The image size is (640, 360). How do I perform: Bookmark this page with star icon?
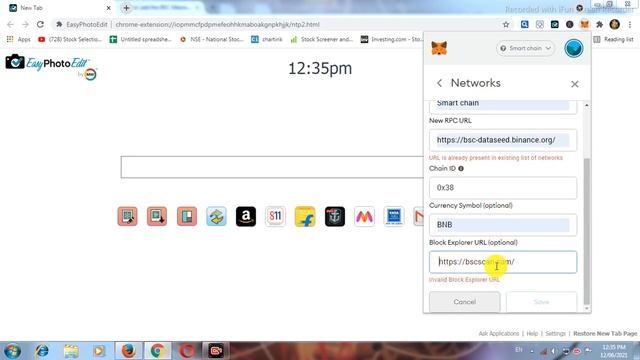tap(506, 24)
